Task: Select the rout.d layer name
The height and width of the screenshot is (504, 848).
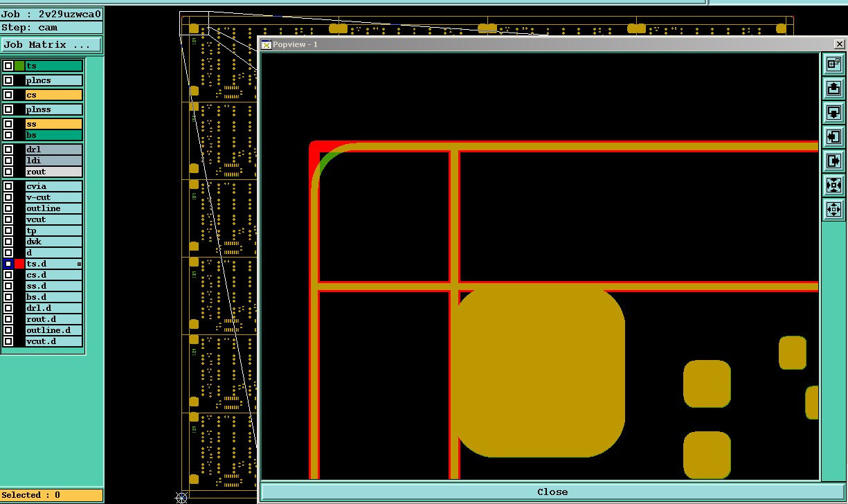Action: click(x=54, y=319)
